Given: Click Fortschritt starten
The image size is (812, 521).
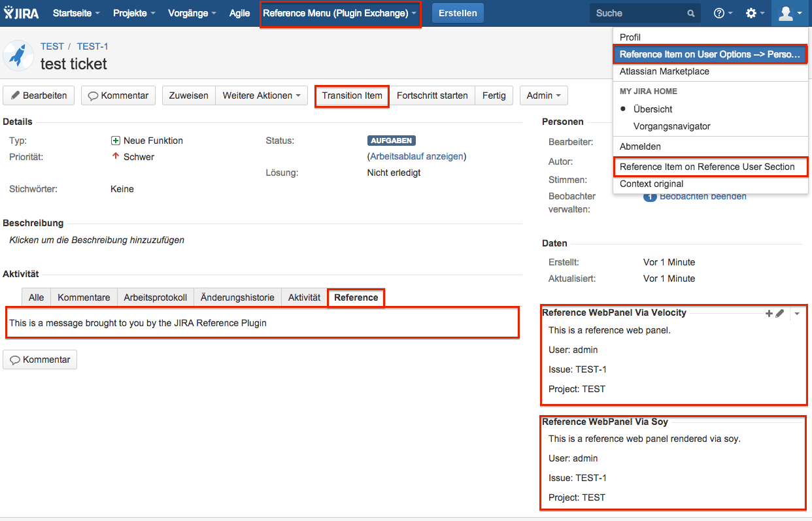Looking at the screenshot, I should 432,95.
